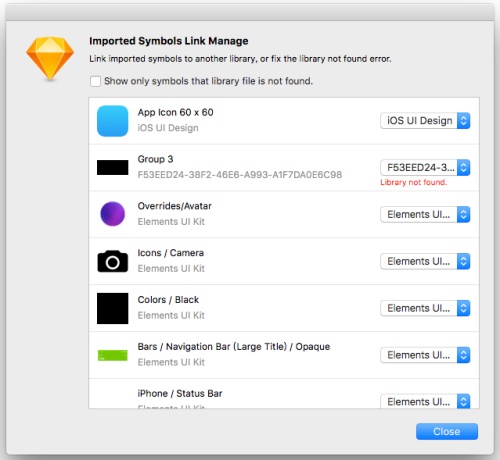The height and width of the screenshot is (460, 500).
Task: Open library dropdown for iPhone / Status Bar row
Action: (x=425, y=401)
